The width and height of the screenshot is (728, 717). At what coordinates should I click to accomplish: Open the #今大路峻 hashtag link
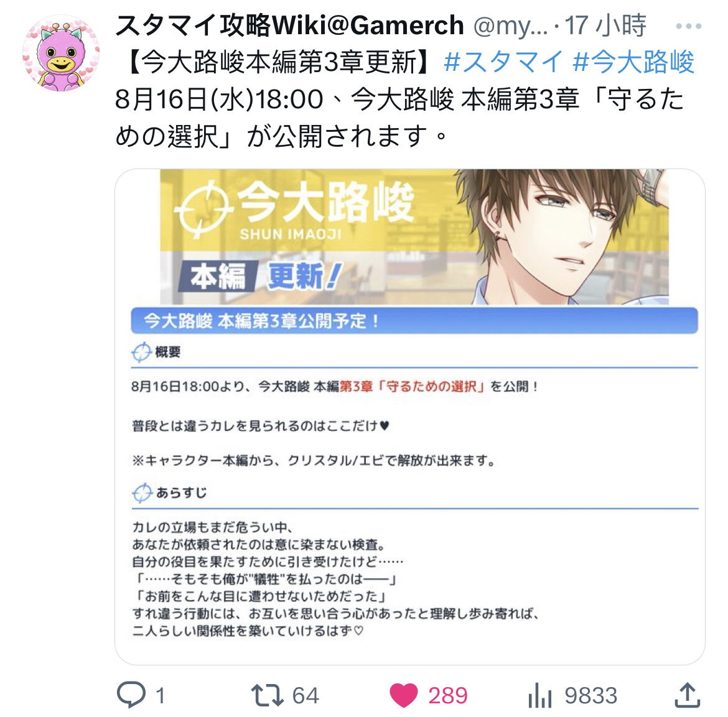(x=634, y=62)
